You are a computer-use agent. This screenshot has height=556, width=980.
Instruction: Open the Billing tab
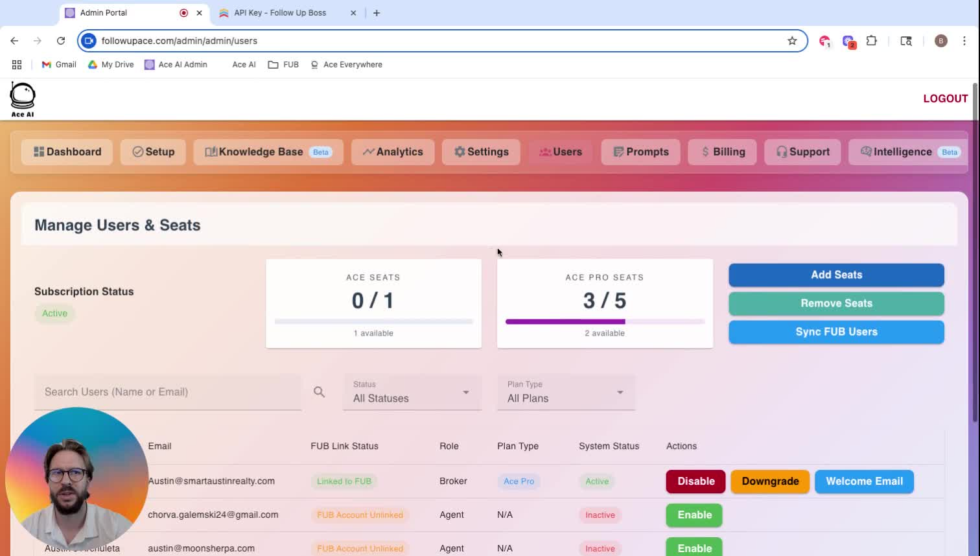[x=723, y=152]
